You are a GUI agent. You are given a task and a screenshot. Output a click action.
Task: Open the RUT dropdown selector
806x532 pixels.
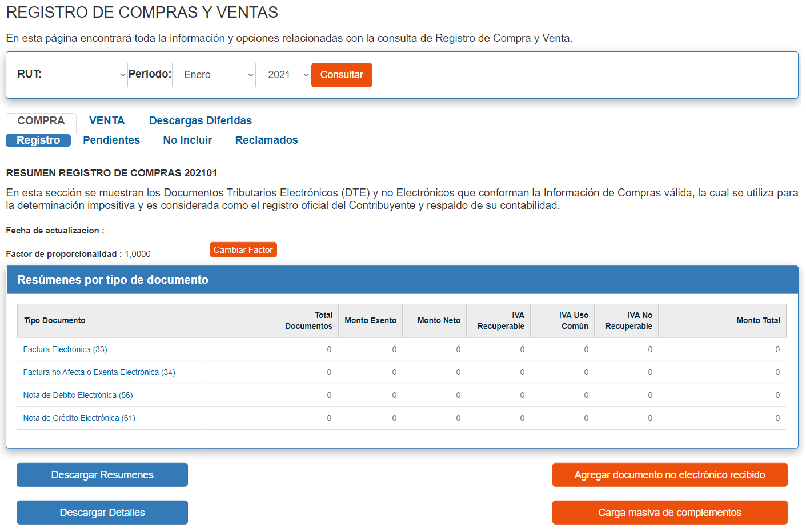(85, 75)
